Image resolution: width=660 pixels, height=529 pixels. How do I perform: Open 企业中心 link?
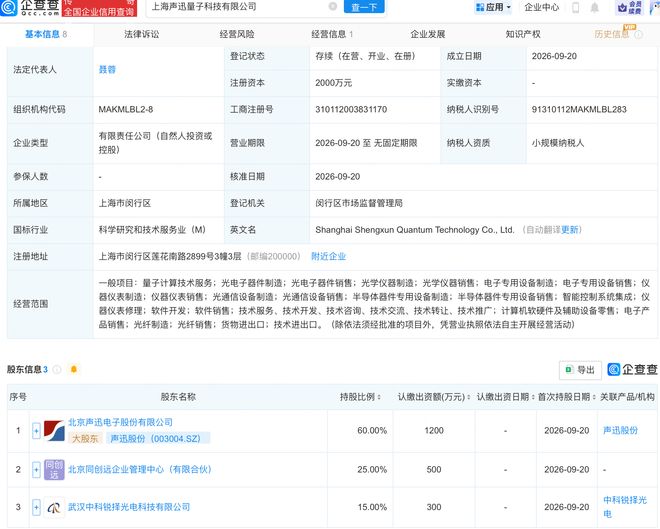pos(541,7)
